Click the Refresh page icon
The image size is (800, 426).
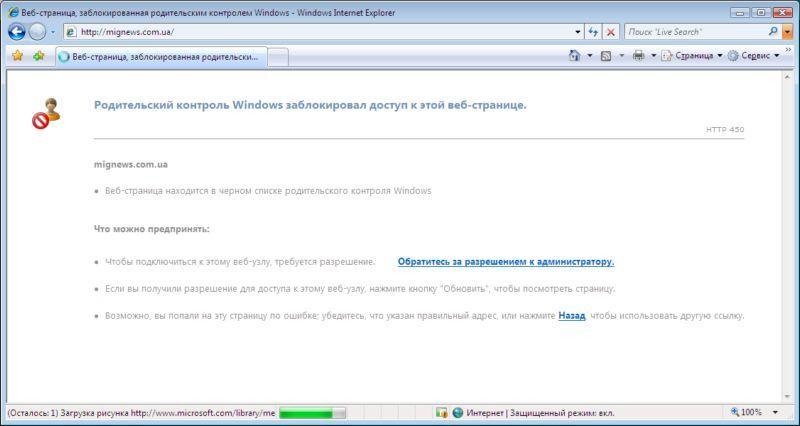(594, 32)
